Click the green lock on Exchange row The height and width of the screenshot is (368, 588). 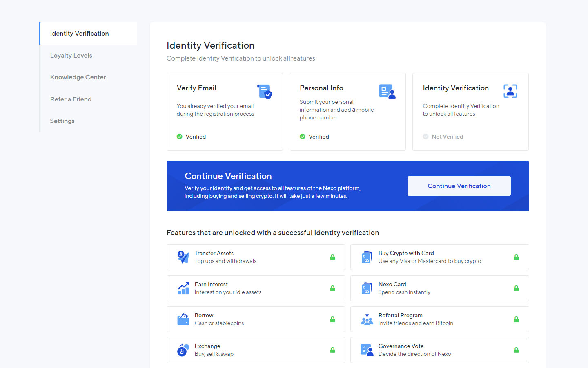coord(332,350)
